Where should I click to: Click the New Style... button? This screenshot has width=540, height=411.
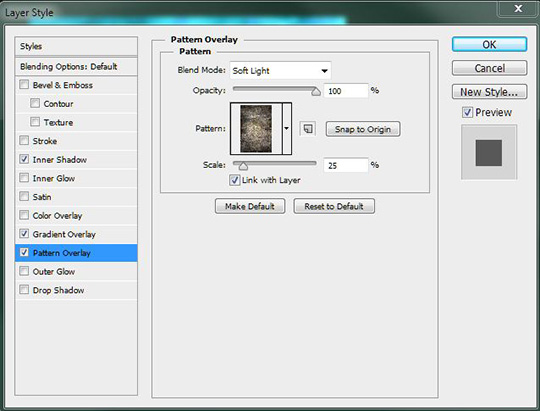coord(489,92)
